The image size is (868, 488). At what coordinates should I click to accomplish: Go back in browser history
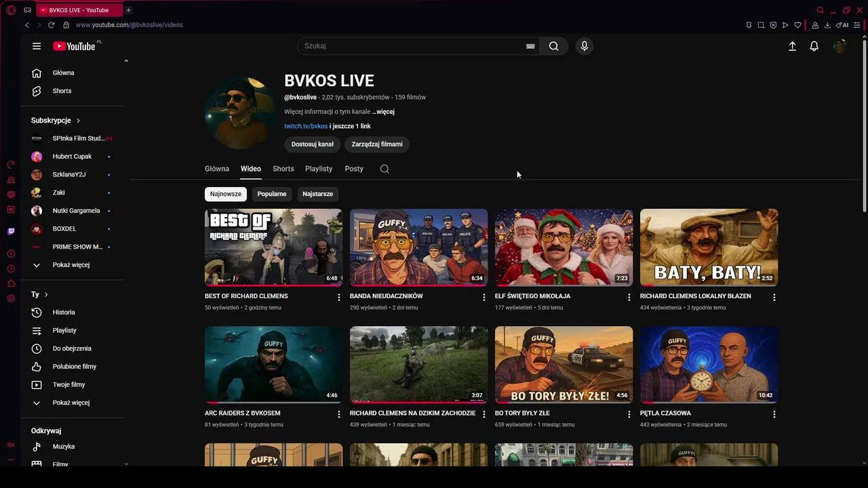[27, 25]
